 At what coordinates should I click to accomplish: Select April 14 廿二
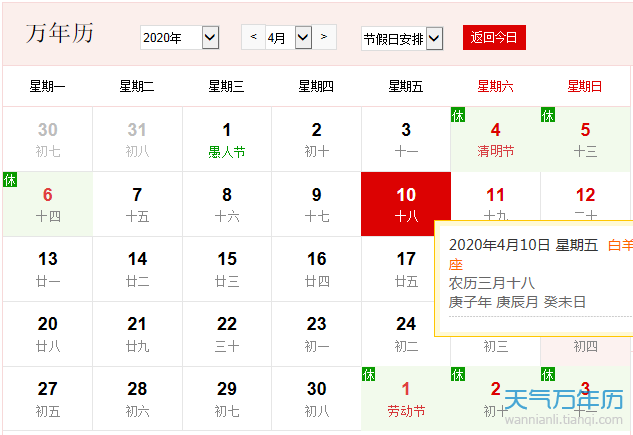tap(137, 269)
